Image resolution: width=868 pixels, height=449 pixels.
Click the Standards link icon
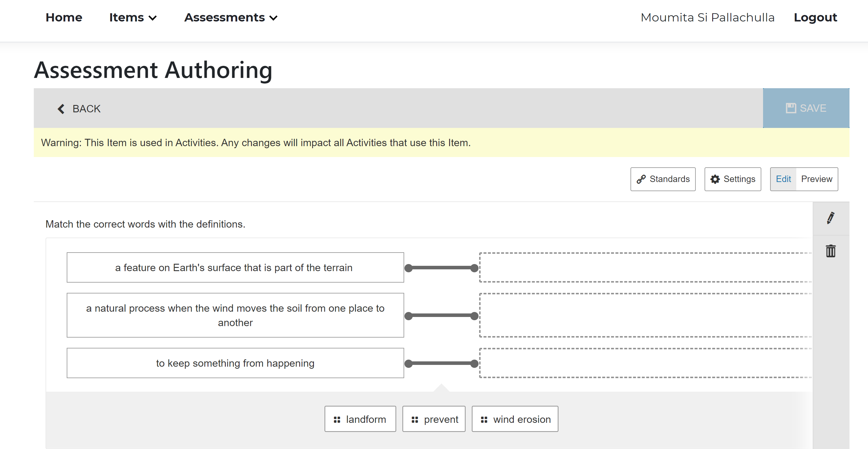(641, 179)
